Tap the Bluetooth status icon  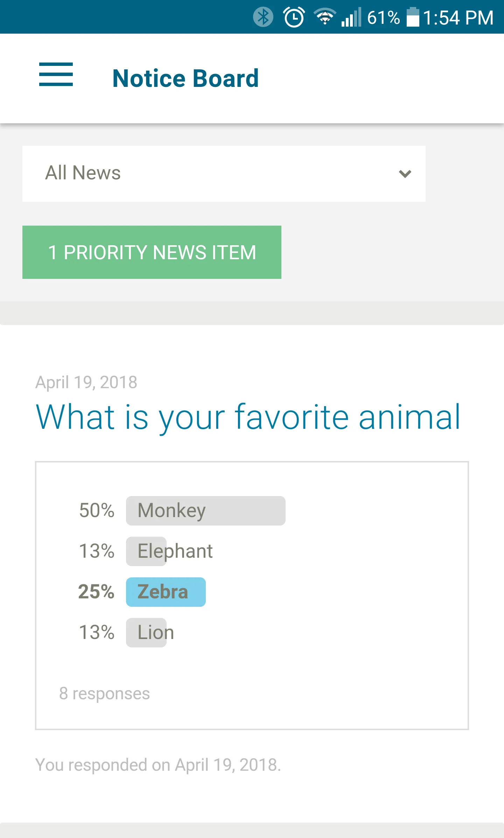(263, 17)
